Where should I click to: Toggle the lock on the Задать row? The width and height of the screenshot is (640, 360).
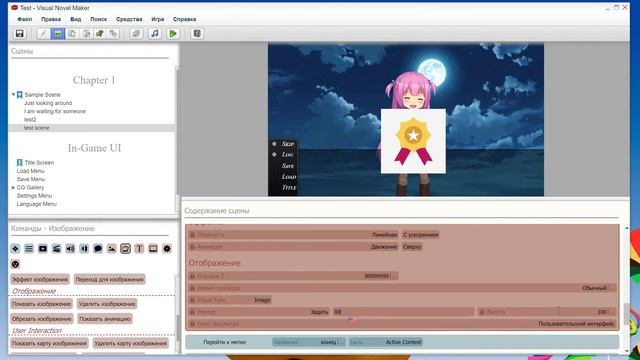point(192,312)
